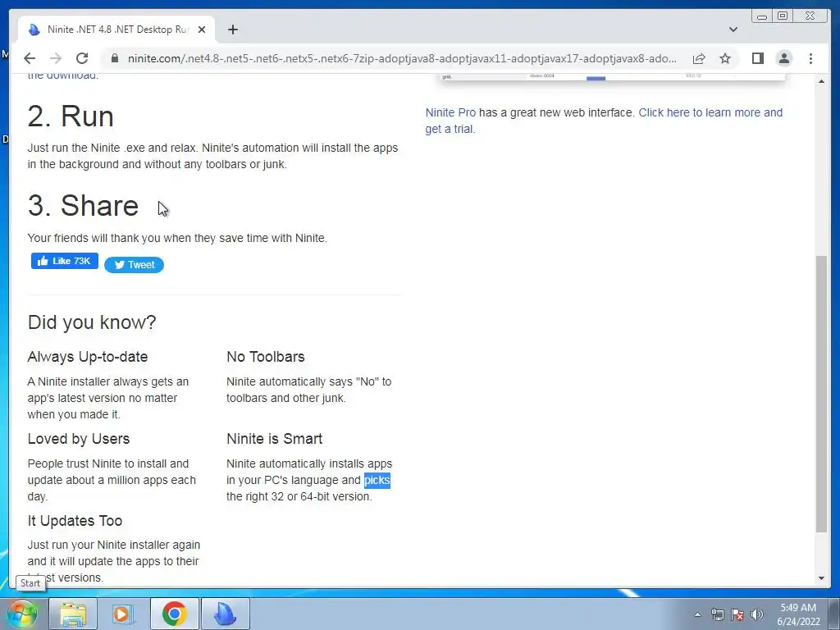Open Chrome three-dot menu
The height and width of the screenshot is (630, 840).
coord(810,58)
